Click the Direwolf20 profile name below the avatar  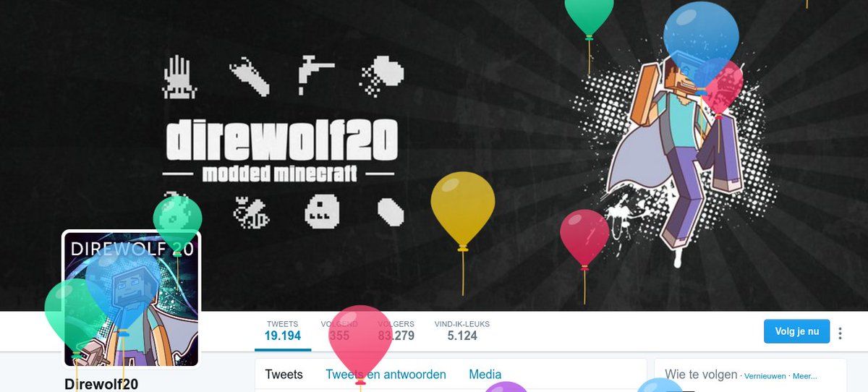click(x=101, y=384)
